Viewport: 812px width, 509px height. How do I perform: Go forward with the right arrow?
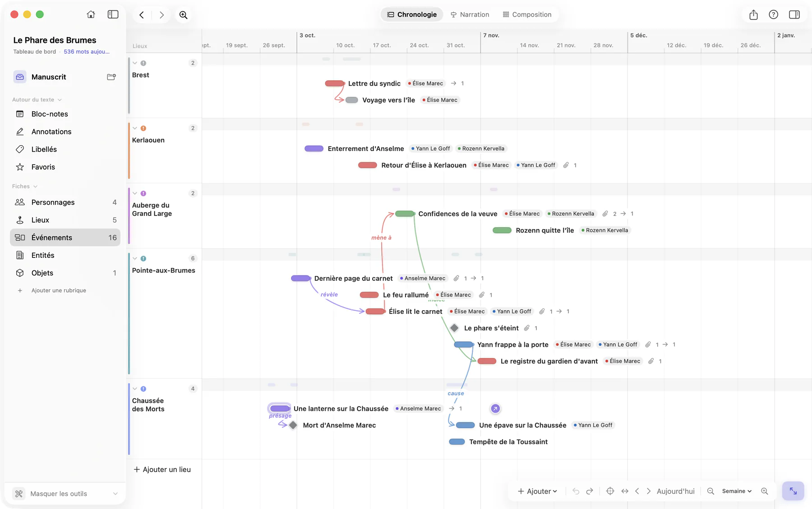click(x=161, y=15)
